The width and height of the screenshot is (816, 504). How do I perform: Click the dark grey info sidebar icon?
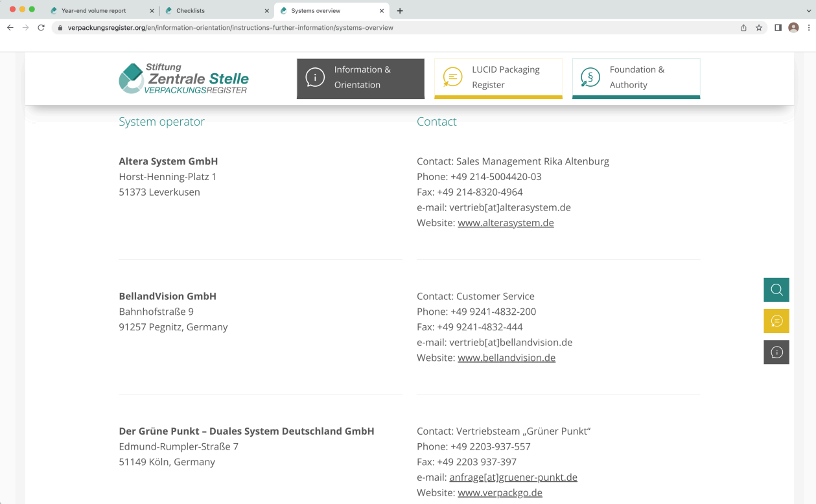(776, 352)
